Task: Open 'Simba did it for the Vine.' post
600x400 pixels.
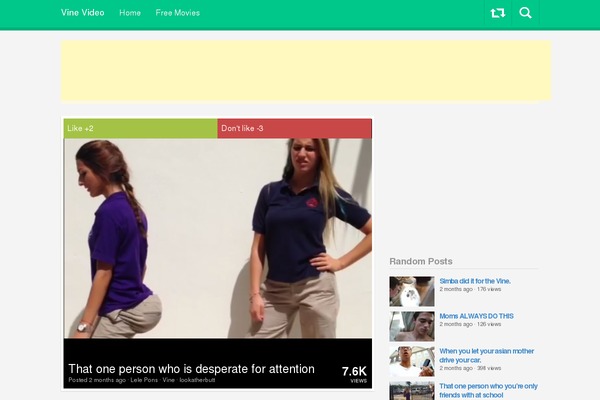Action: pyautogui.click(x=475, y=281)
